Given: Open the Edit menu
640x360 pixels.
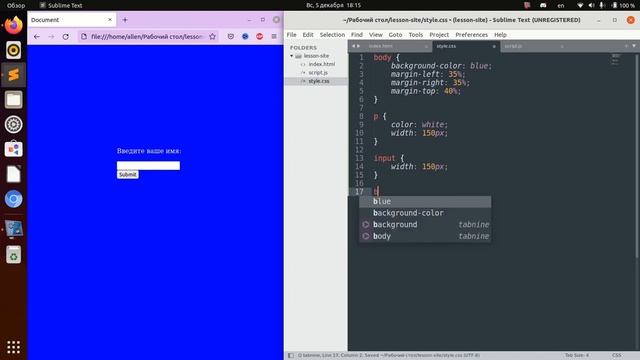Looking at the screenshot, I should coord(308,35).
